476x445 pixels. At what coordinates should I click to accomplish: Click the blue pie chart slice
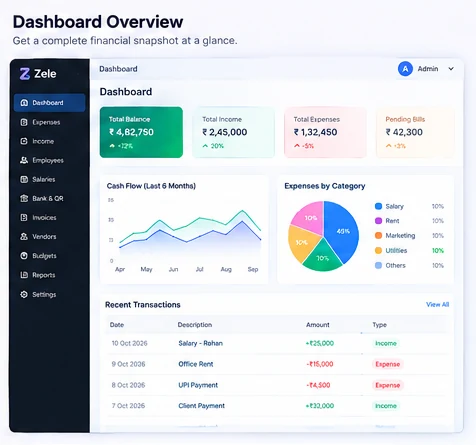coord(342,232)
